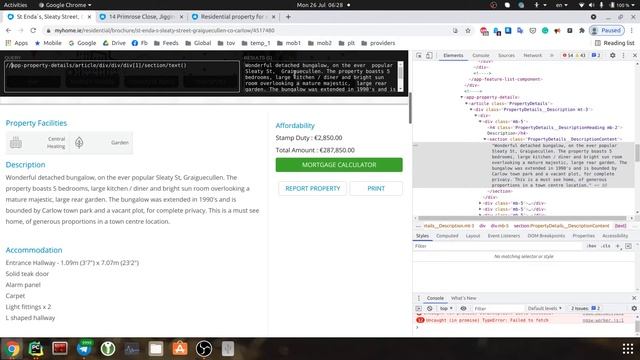Open the show applications grid icon

click(x=628, y=349)
